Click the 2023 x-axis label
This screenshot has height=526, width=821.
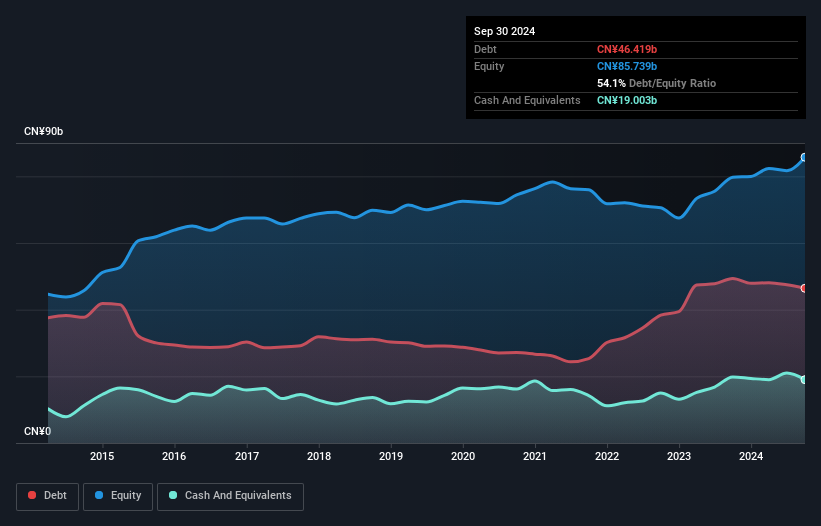[x=679, y=456]
